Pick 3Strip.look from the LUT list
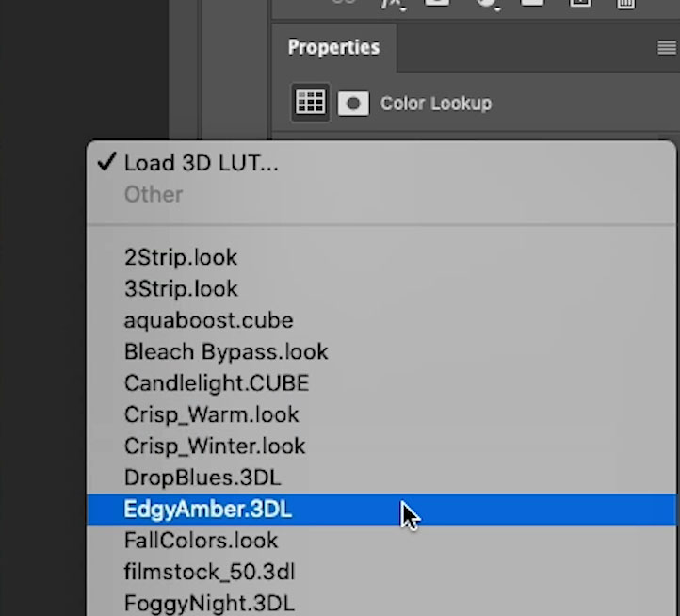 coord(181,288)
